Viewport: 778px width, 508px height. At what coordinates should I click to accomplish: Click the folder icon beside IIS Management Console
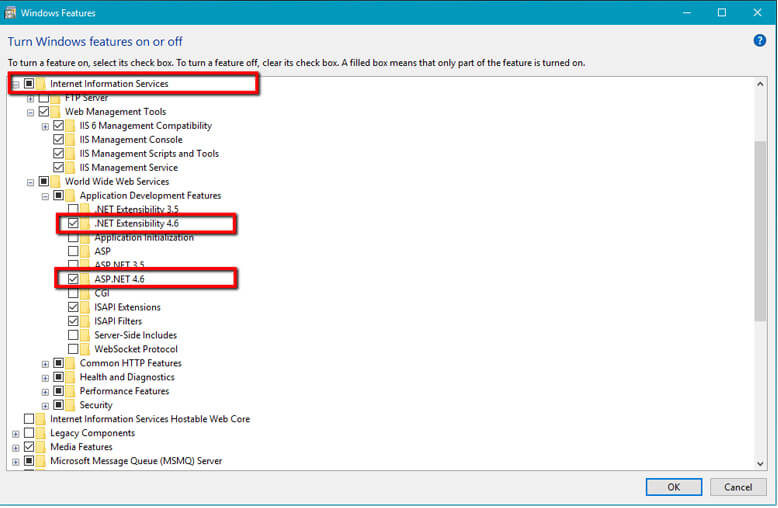[x=71, y=140]
